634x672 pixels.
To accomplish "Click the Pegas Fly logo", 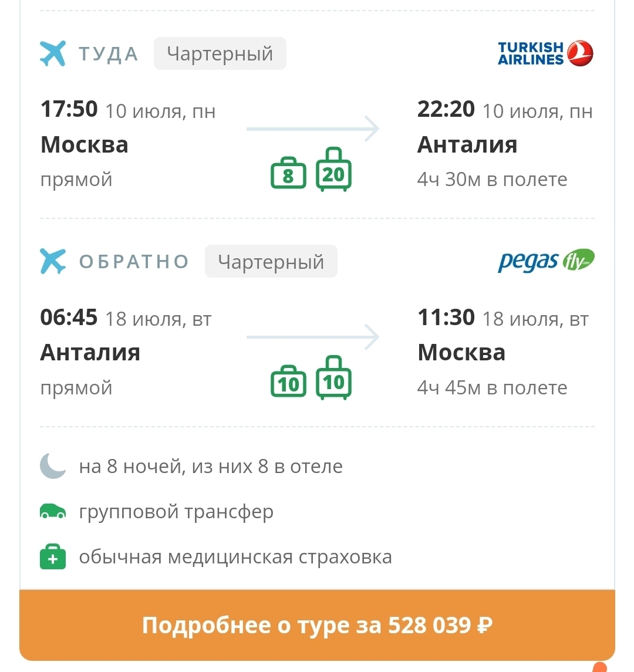I will click(x=546, y=261).
